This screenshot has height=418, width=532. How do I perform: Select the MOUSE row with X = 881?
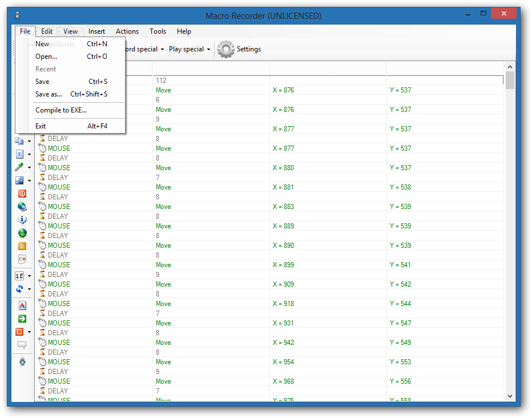269,187
